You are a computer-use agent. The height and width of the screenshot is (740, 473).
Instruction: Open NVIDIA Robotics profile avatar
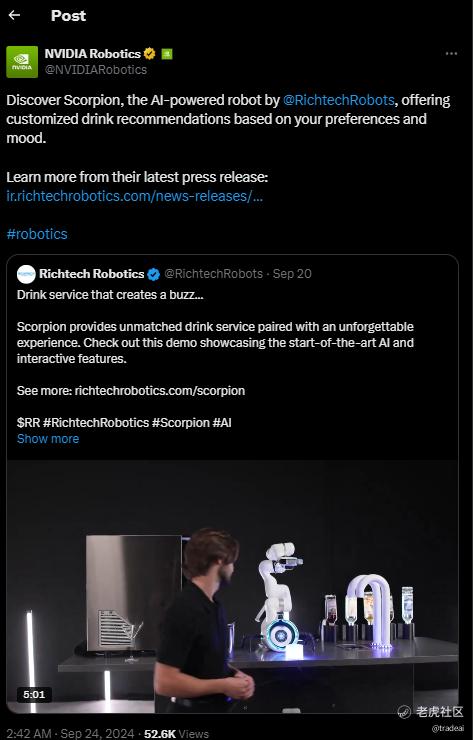[22, 62]
